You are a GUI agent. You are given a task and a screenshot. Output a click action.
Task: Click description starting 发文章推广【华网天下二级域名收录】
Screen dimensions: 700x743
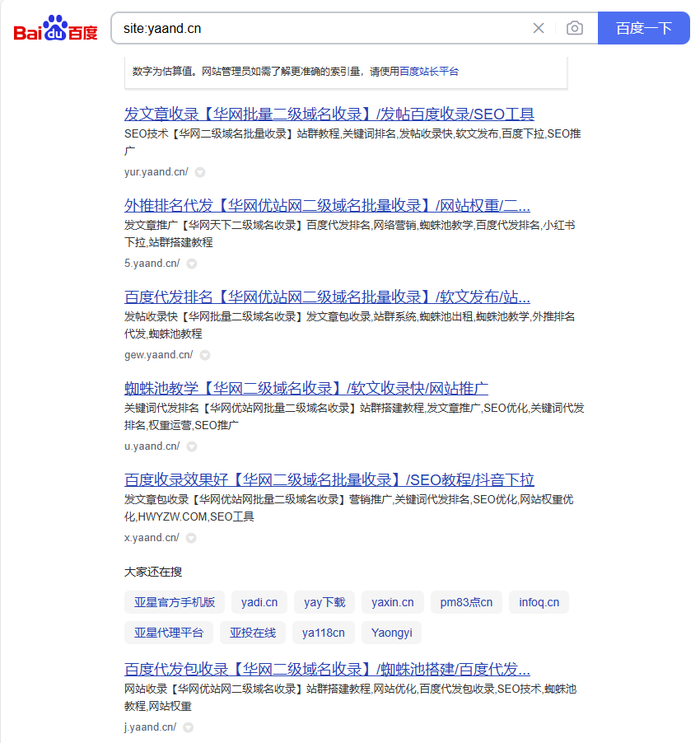click(349, 234)
